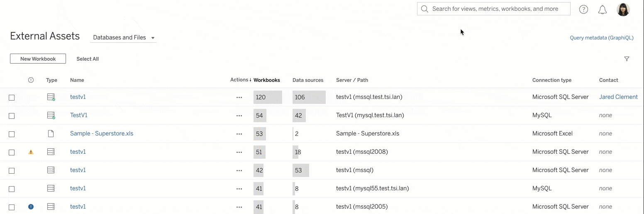Open the filter funnel icon

pyautogui.click(x=627, y=59)
